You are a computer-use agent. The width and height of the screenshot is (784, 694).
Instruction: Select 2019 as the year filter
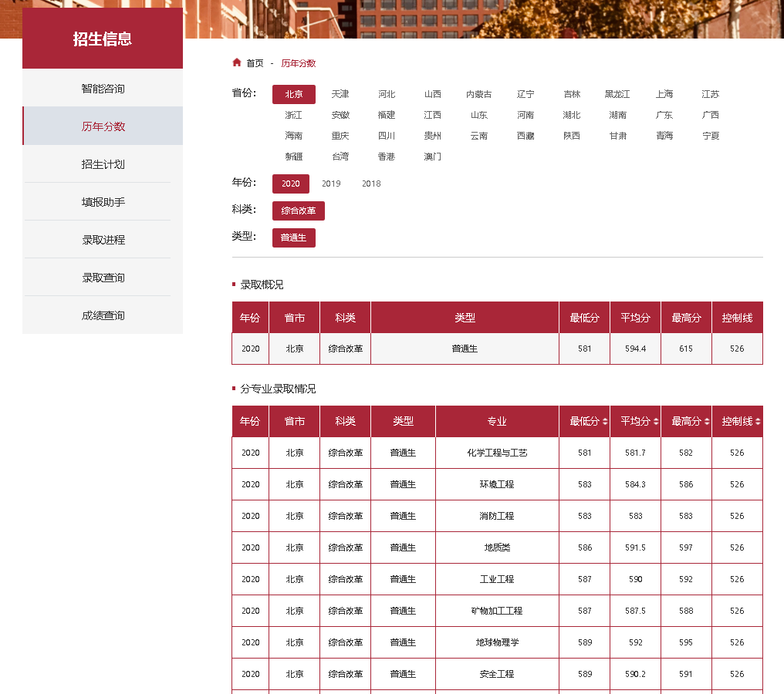tap(331, 184)
